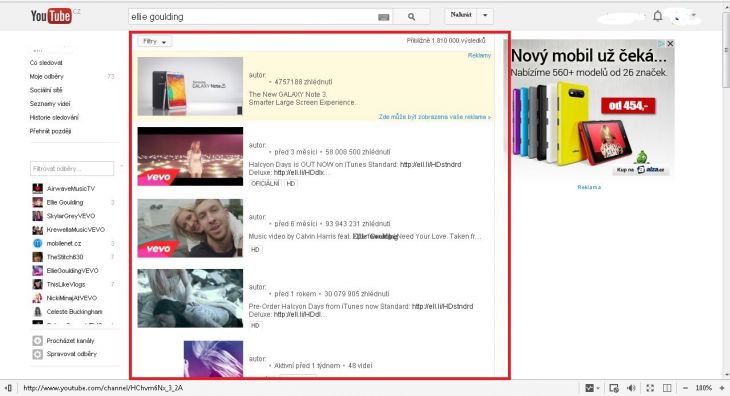
Task: Click the Filtrovat odběry filter field
Action: pyautogui.click(x=72, y=168)
